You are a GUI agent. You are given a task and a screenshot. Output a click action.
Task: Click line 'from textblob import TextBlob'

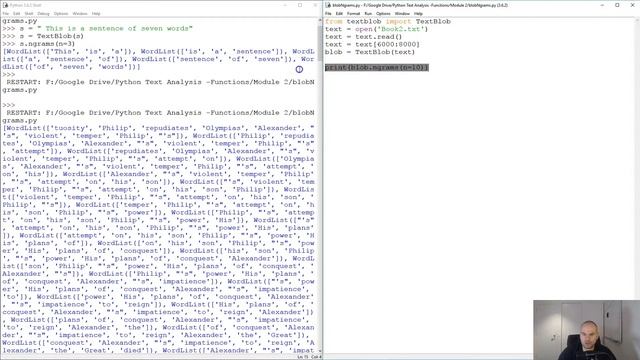pyautogui.click(x=388, y=22)
